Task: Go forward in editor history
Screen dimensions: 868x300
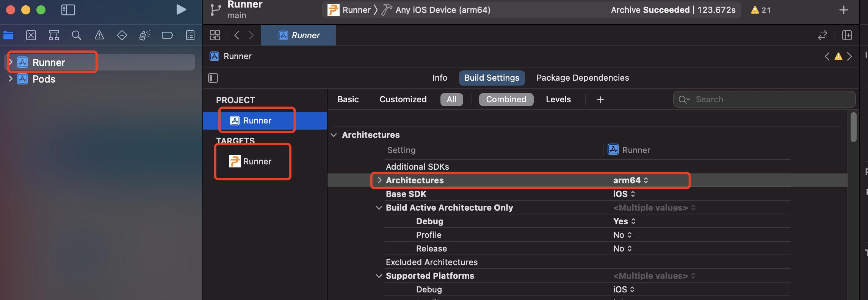Action: pos(251,35)
